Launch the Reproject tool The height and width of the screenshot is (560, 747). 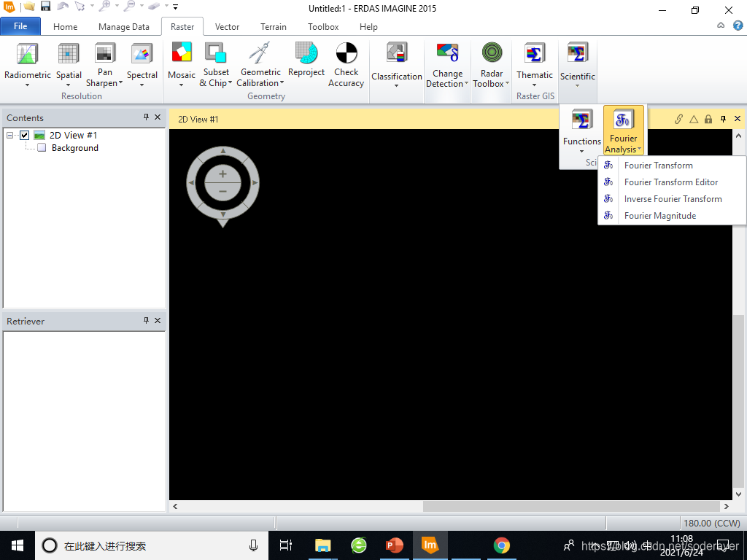click(306, 52)
